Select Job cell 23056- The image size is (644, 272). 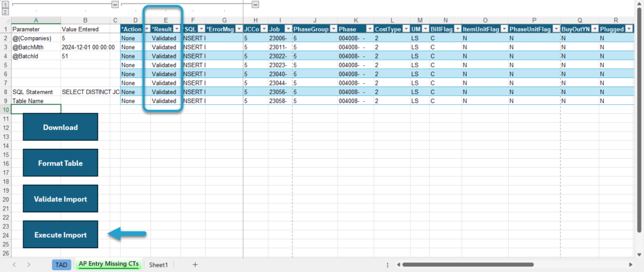click(280, 92)
